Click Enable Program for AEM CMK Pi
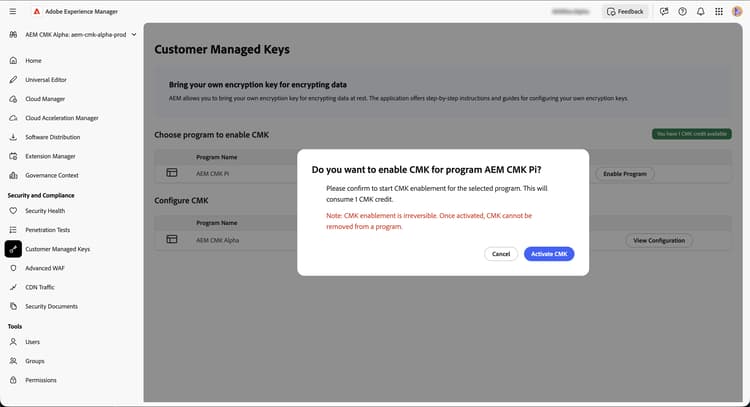 point(625,174)
